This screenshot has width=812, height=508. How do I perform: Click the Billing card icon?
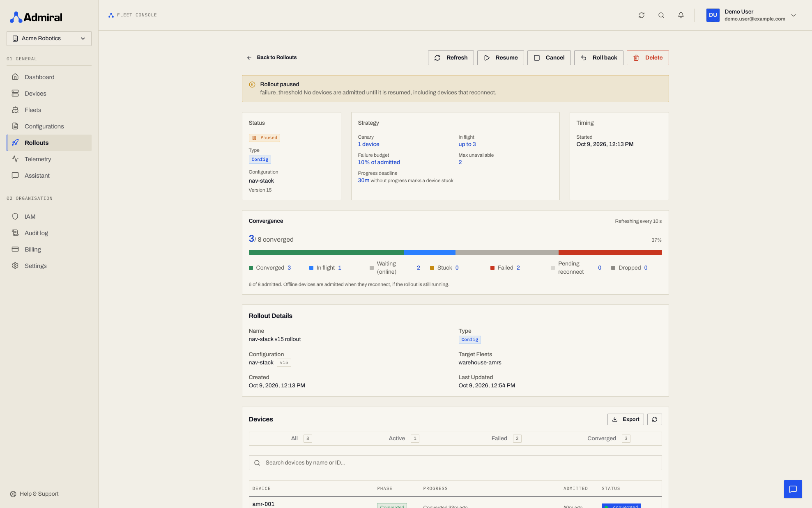click(15, 249)
